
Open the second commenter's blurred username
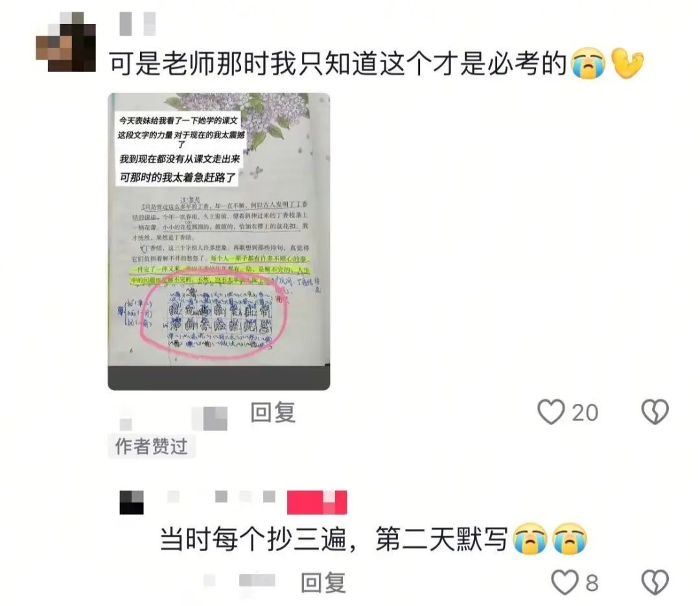(x=221, y=496)
